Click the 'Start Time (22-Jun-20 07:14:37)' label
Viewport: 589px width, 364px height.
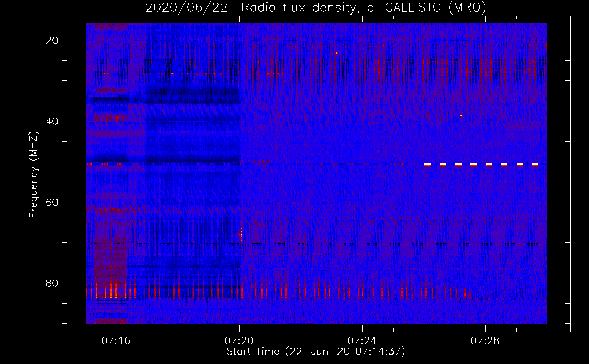point(316,352)
